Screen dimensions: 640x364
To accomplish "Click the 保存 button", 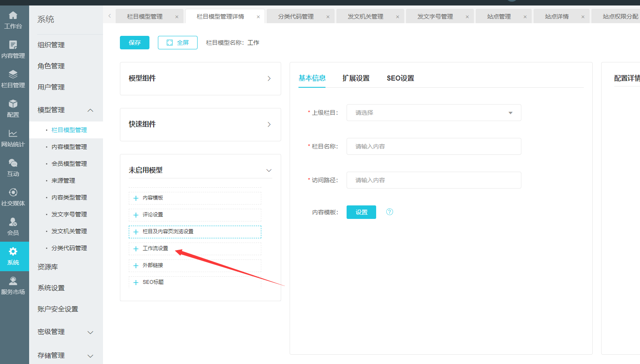I will [135, 43].
